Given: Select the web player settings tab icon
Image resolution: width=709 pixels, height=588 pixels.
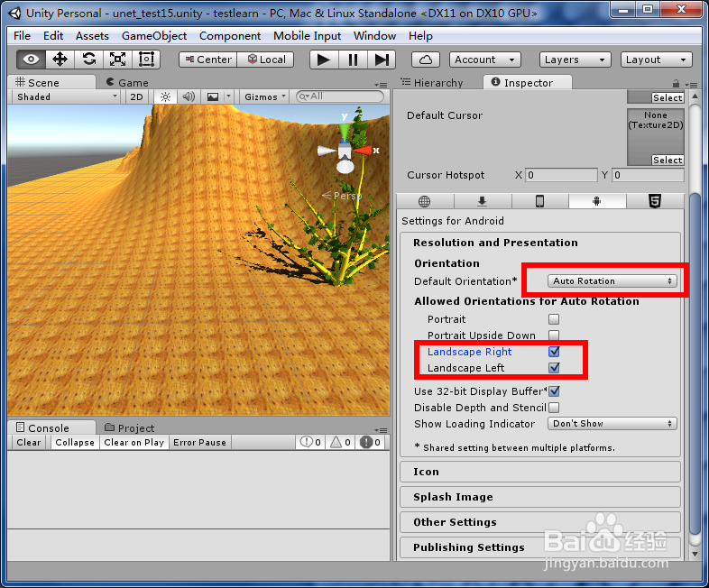Looking at the screenshot, I should [424, 201].
